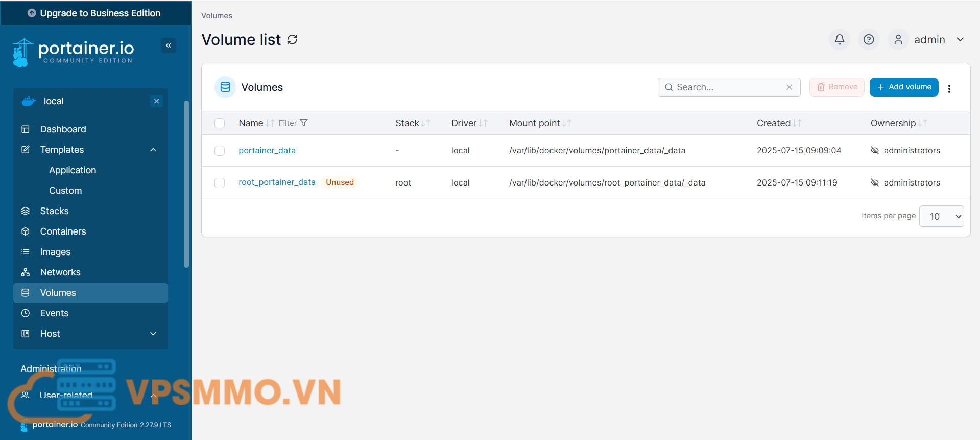Clear the search field using X icon
The height and width of the screenshot is (440, 980).
[x=789, y=87]
